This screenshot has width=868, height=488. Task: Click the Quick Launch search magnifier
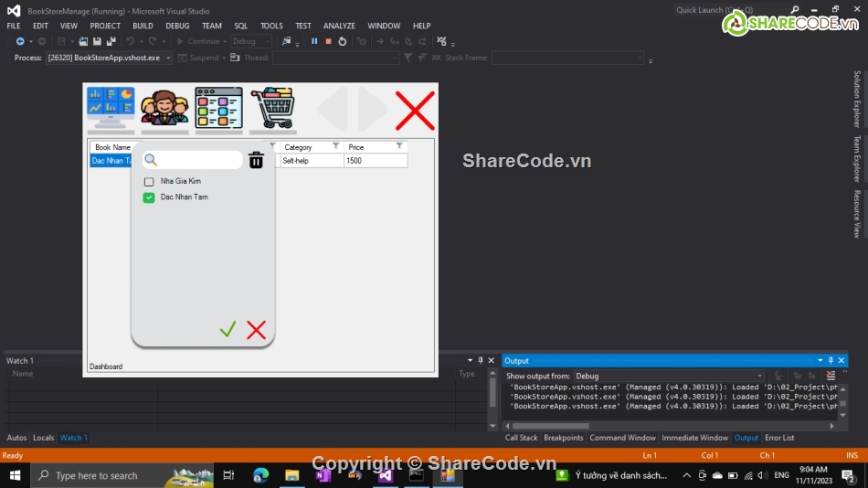pyautogui.click(x=795, y=10)
